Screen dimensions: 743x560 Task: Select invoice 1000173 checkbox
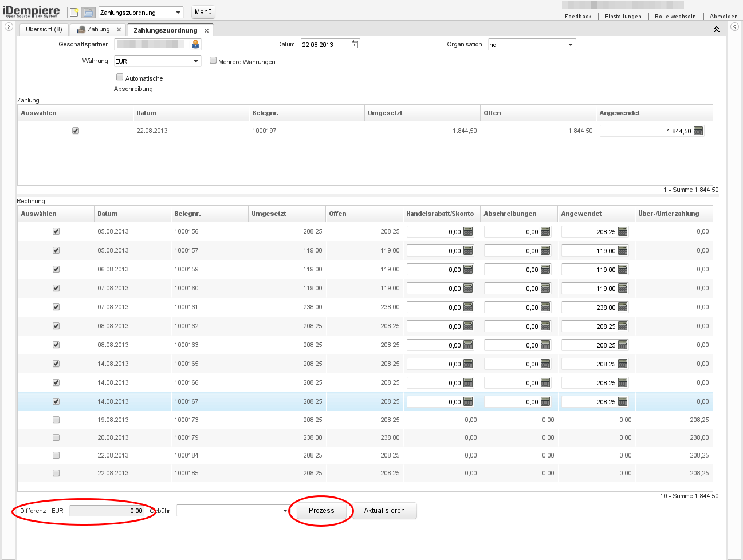point(56,420)
